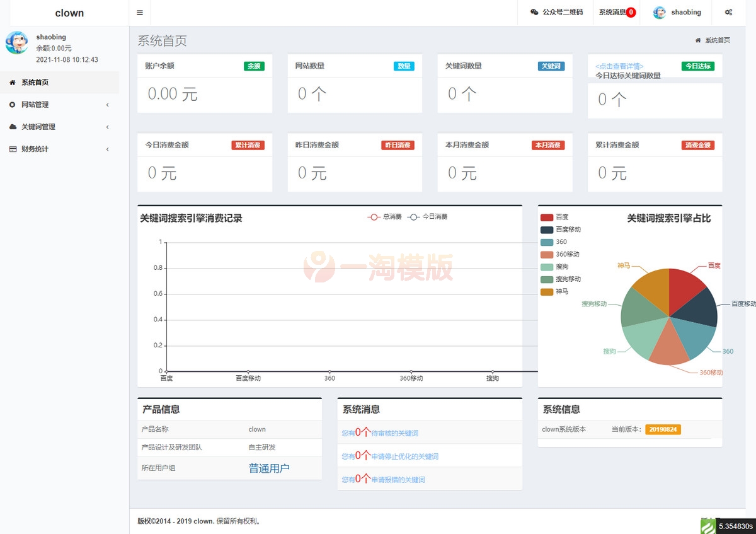Select 系统首页 in the sidebar menu

click(35, 82)
